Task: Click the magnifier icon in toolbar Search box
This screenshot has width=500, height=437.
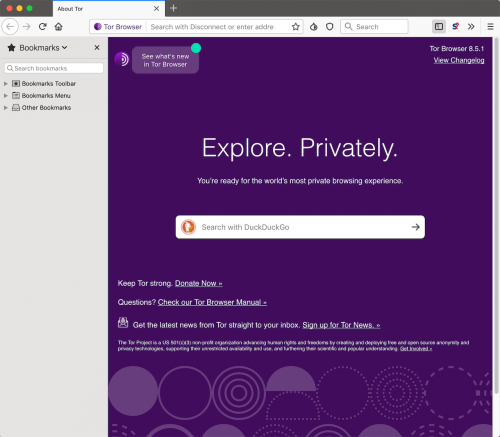Action: click(348, 27)
